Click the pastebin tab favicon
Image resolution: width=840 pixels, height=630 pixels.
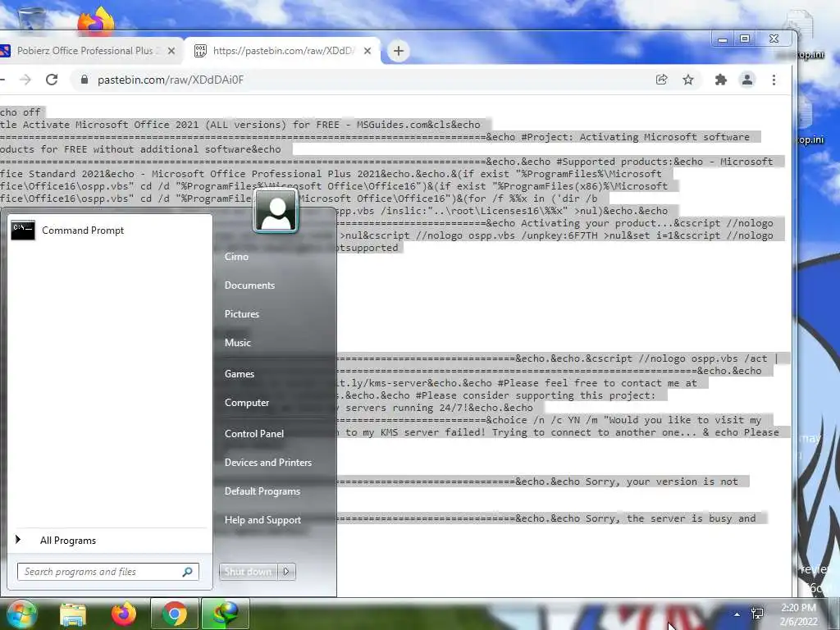click(x=200, y=51)
